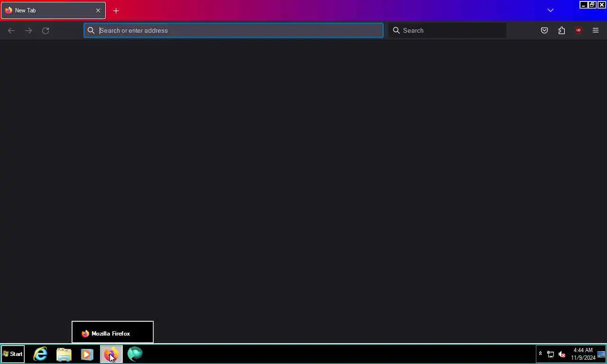Launch Windows Media Player from taskbar
Image resolution: width=607 pixels, height=364 pixels.
tap(87, 354)
